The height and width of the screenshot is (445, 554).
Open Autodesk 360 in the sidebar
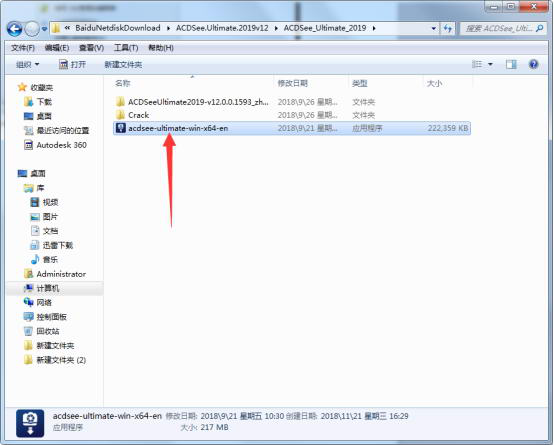(x=61, y=145)
